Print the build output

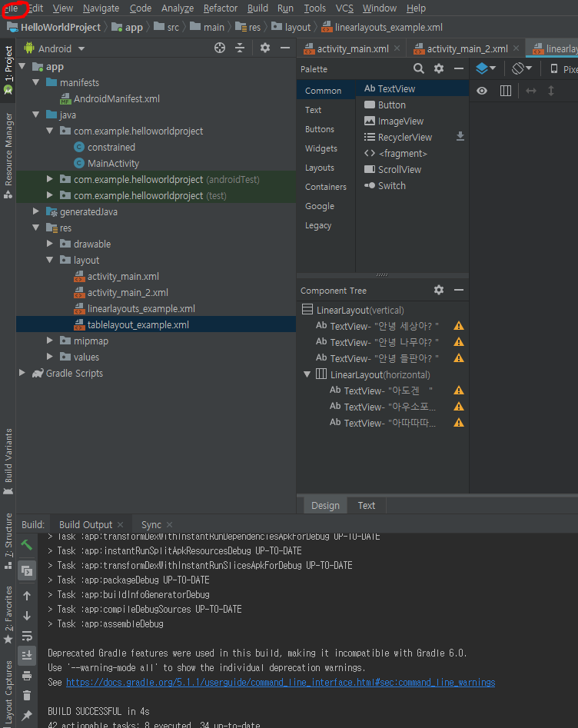27,676
